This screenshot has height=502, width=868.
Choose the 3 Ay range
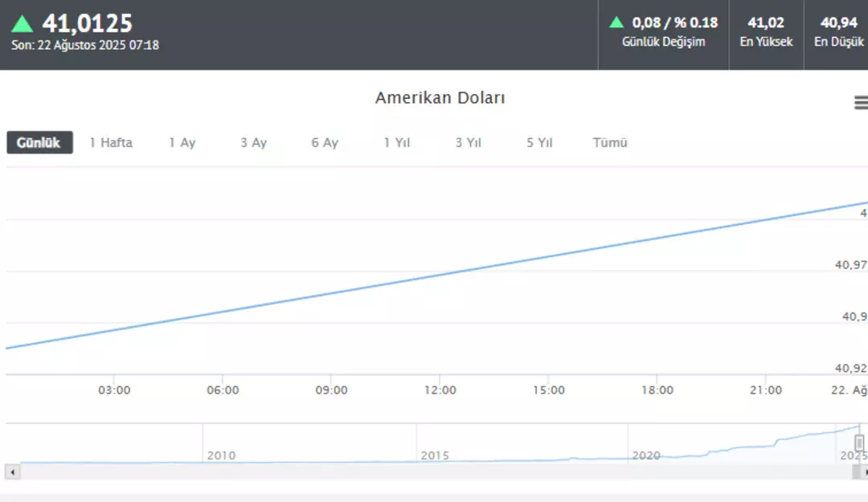coord(253,143)
